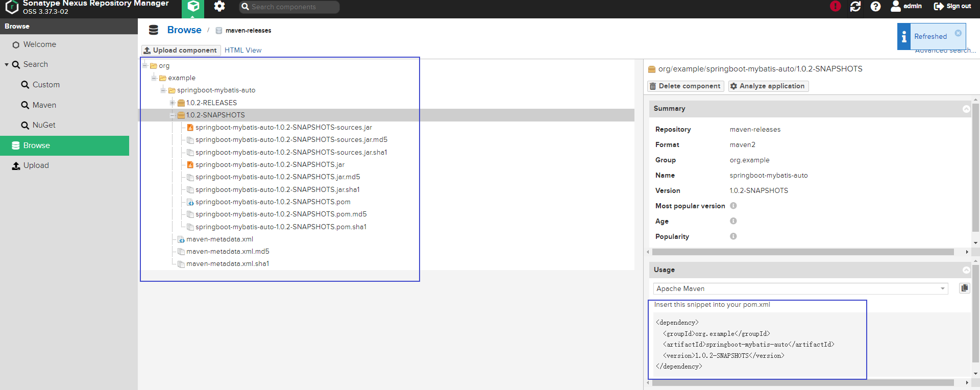Click the Nexus logo icon
Viewport: 980px width, 390px height.
12,7
